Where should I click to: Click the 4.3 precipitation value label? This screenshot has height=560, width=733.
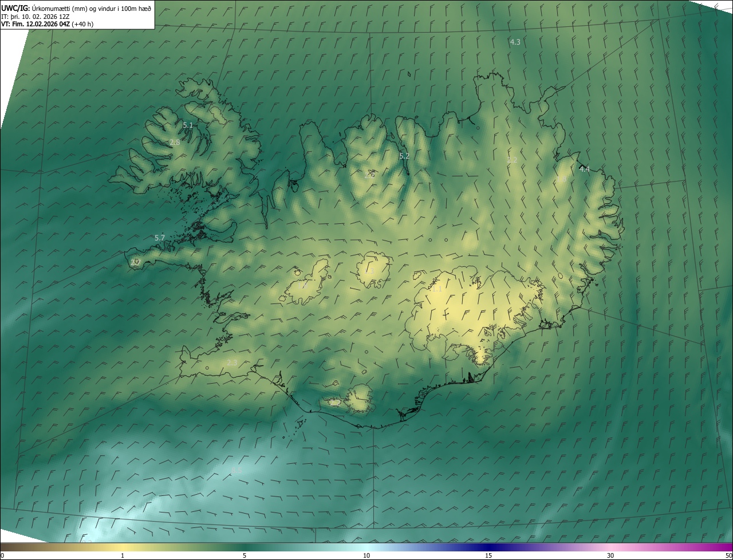pos(515,42)
